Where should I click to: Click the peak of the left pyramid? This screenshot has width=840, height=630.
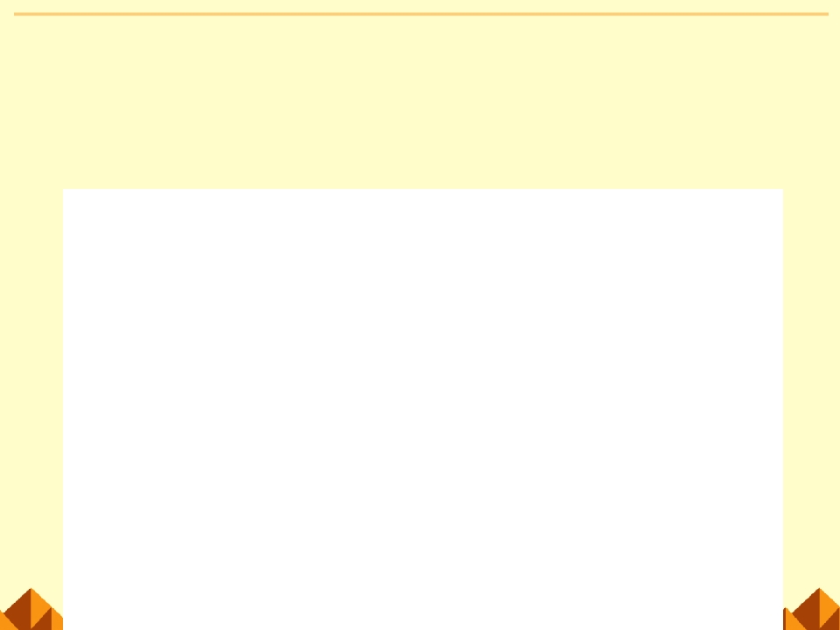click(31, 589)
